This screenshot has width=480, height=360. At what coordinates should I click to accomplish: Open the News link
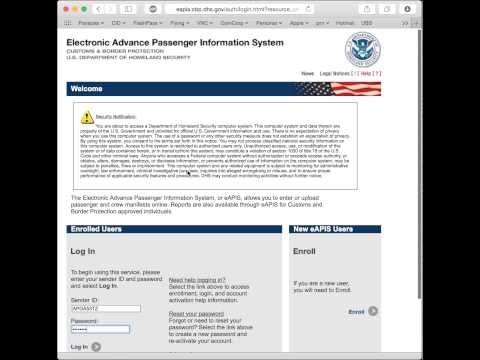tap(307, 73)
